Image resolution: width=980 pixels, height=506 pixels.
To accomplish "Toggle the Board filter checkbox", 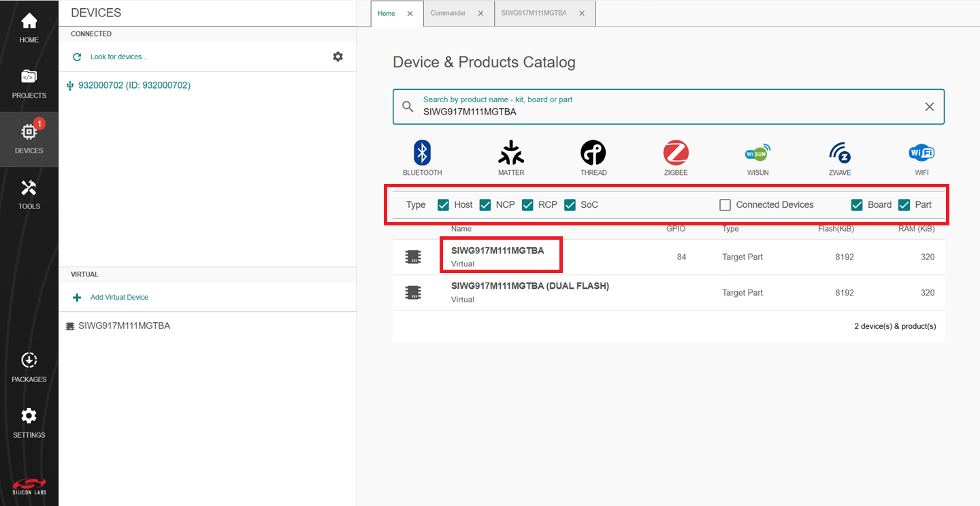I will click(x=857, y=205).
